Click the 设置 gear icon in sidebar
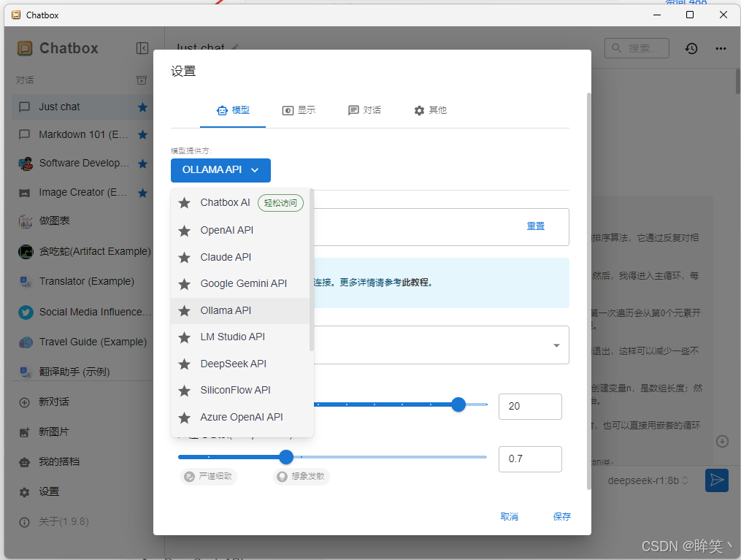Image resolution: width=741 pixels, height=560 pixels. (x=24, y=492)
